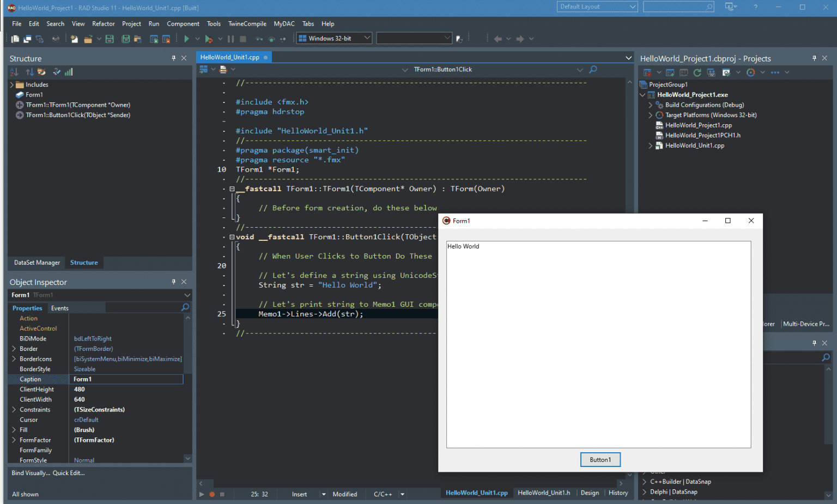This screenshot has width=837, height=504.
Task: Click the Back navigation arrow in toolbar
Action: click(x=498, y=39)
